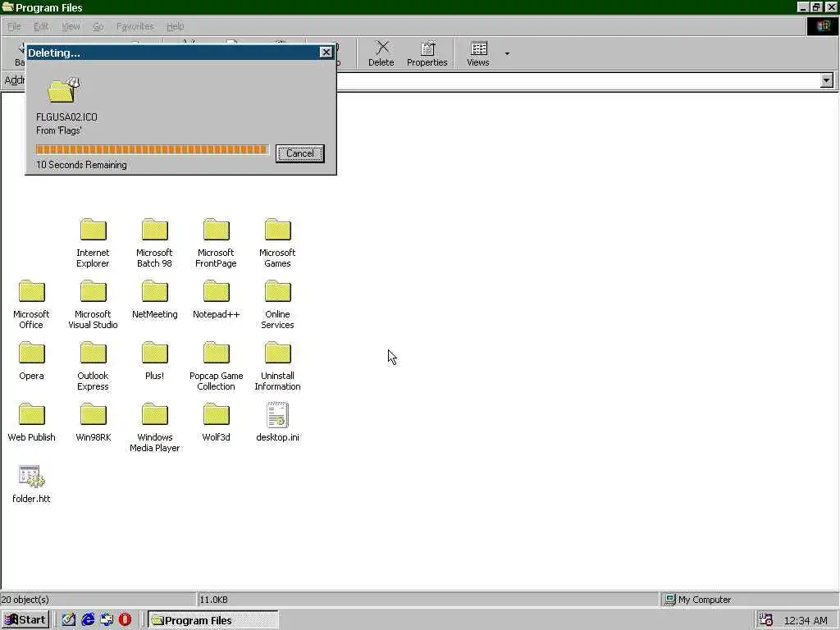Open the Favorites menu
Screen dimensions: 840x630
(135, 26)
